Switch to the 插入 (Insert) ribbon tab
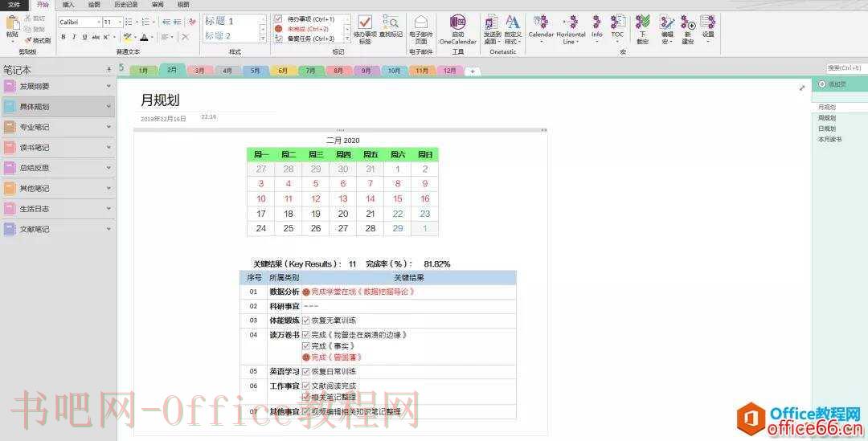Viewport: 868px width, 441px height. click(x=68, y=5)
